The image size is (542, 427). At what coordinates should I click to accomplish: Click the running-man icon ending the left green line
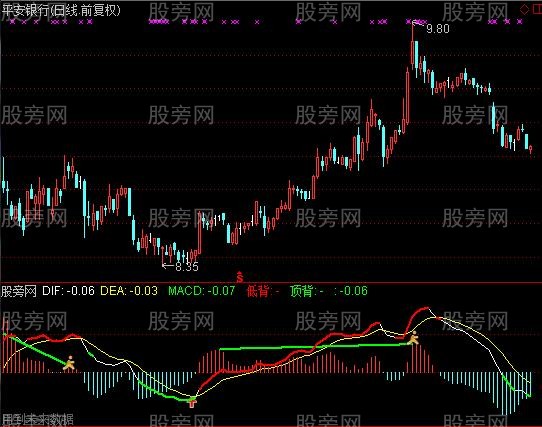coord(69,363)
